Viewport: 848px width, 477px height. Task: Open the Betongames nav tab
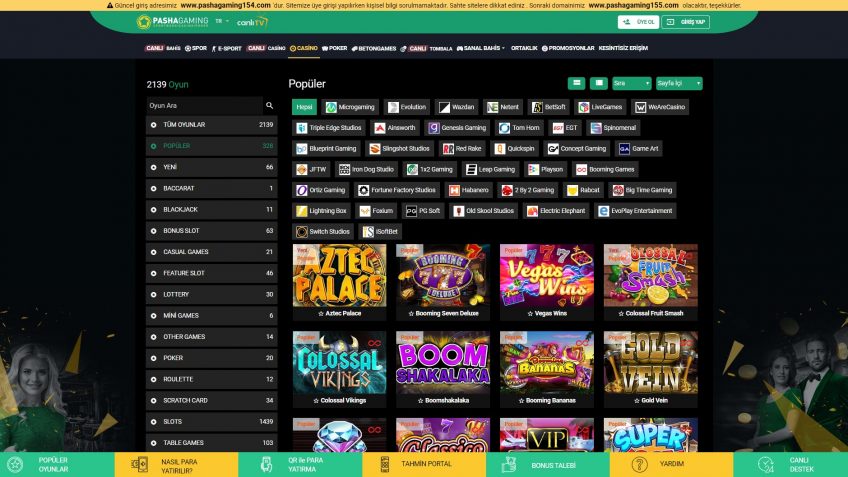(x=374, y=48)
